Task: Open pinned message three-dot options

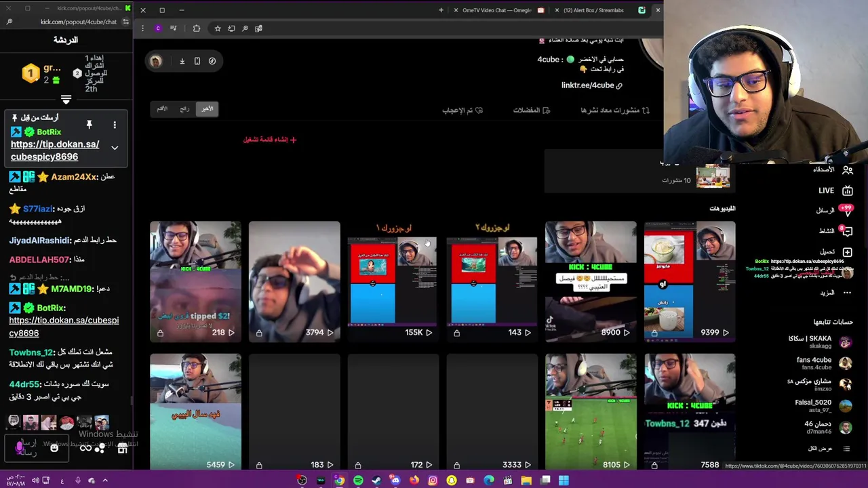Action: coord(115,125)
